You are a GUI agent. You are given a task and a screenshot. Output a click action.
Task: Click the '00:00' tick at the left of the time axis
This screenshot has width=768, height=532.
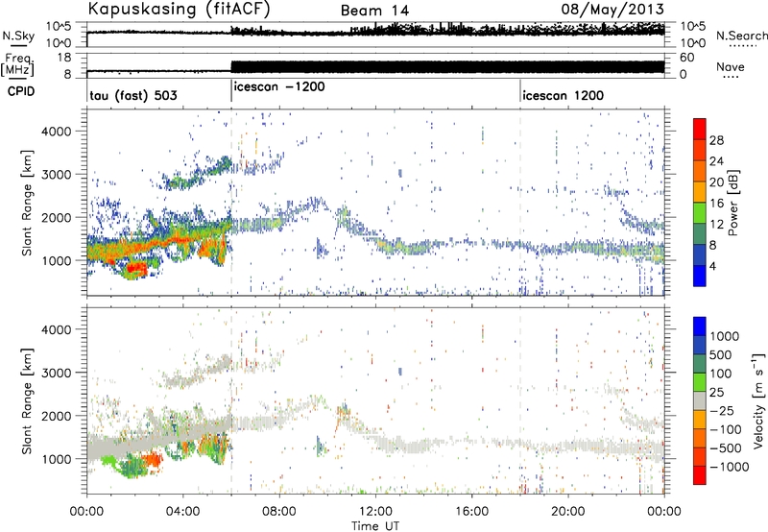pos(86,512)
